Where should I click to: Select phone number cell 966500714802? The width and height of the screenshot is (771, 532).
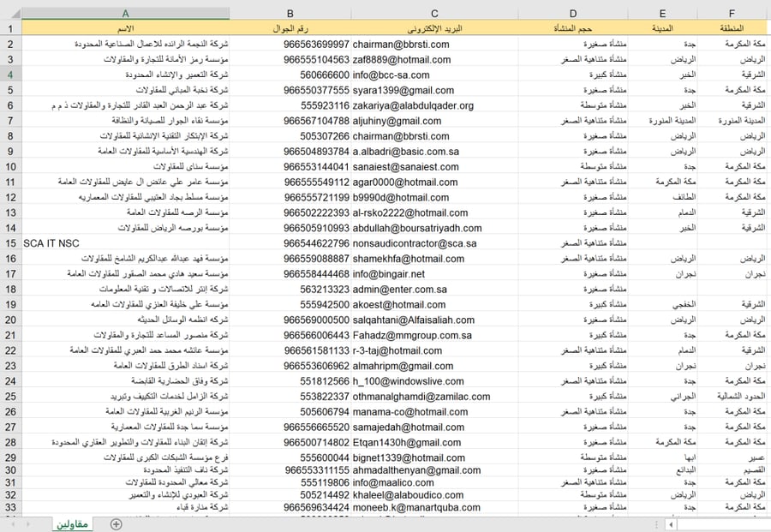point(290,442)
